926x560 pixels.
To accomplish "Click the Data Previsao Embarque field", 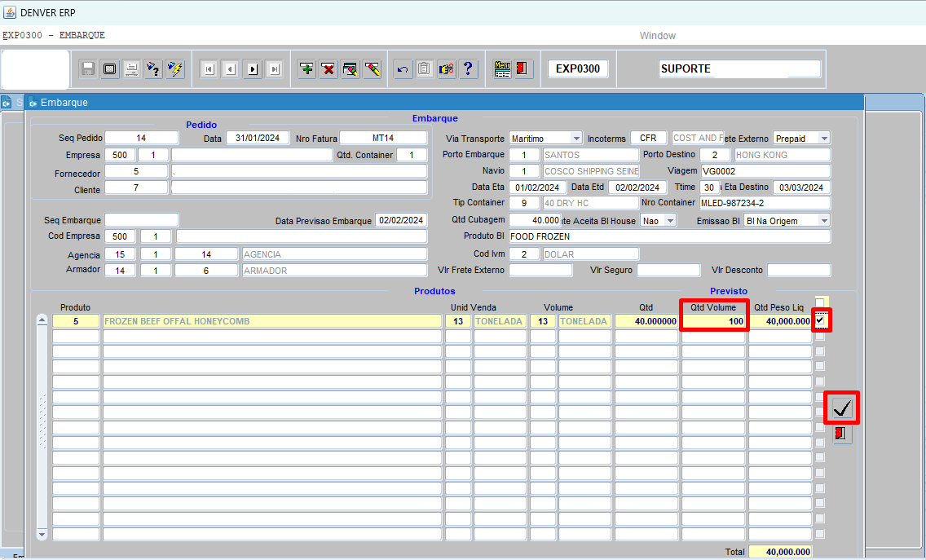I will click(401, 220).
